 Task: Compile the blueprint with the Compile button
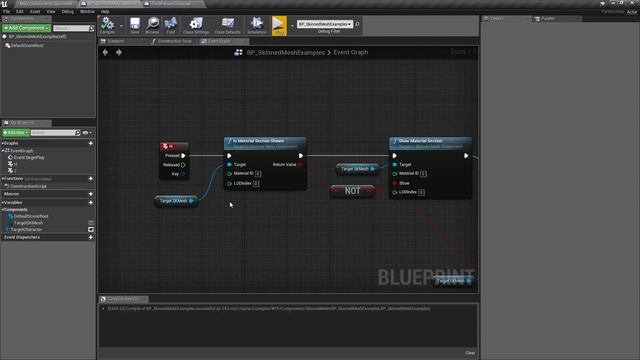pos(107,25)
